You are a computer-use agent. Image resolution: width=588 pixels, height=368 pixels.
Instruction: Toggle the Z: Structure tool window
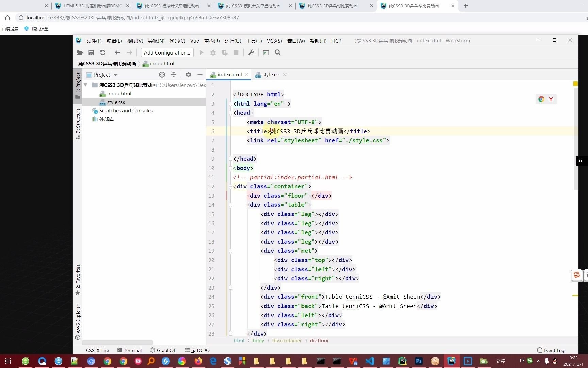coord(78,123)
